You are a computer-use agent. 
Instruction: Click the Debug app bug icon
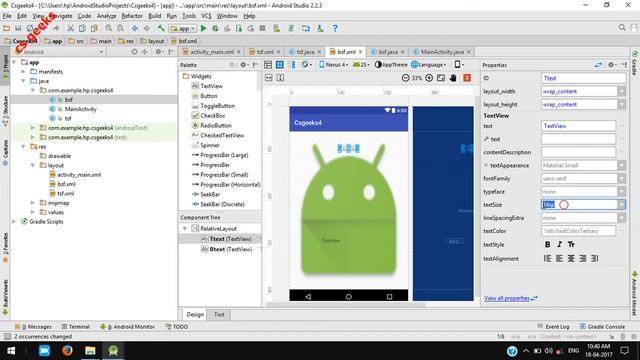point(215,28)
